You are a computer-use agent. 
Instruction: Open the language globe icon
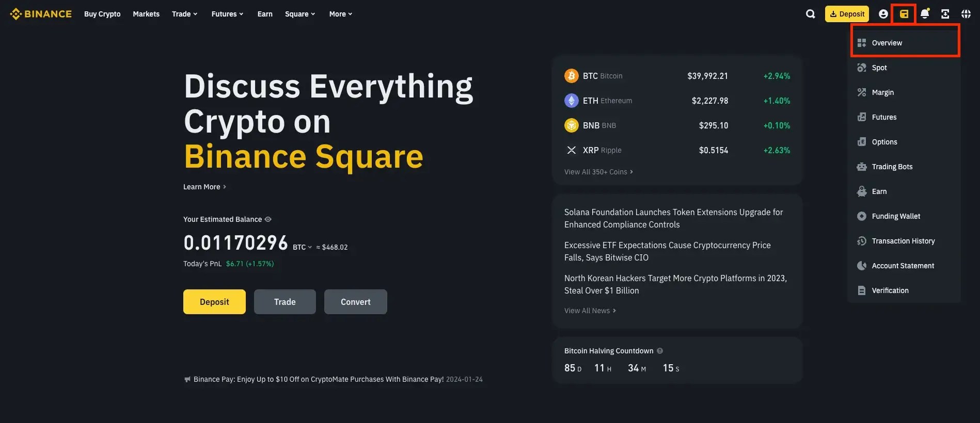tap(966, 14)
